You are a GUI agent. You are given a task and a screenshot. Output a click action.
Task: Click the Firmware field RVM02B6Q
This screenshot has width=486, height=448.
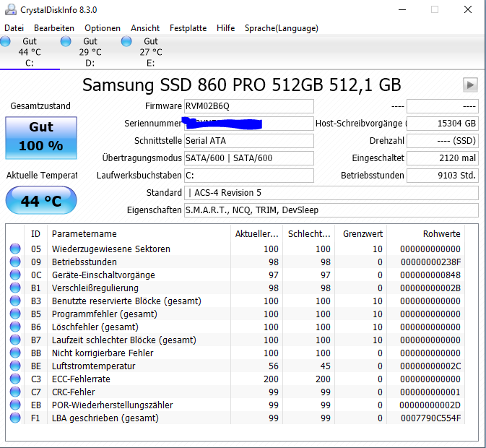point(249,106)
